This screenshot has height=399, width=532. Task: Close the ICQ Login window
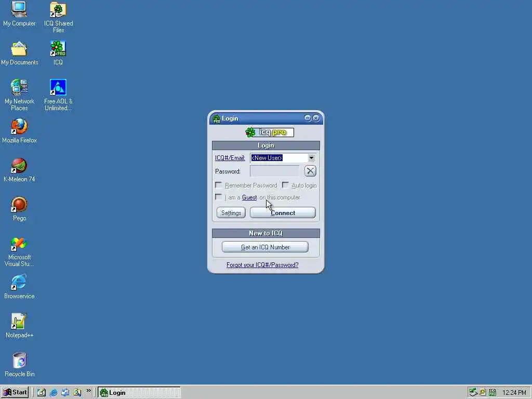click(x=316, y=118)
